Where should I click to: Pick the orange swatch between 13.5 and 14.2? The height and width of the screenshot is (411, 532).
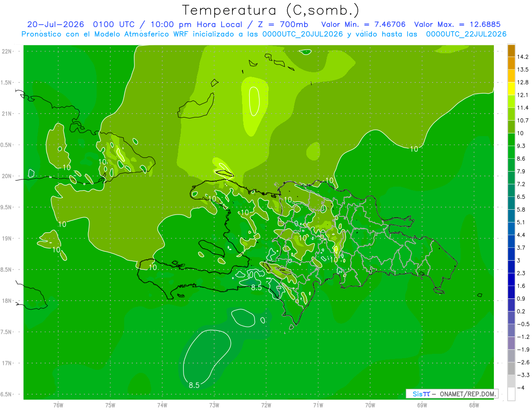coord(511,63)
